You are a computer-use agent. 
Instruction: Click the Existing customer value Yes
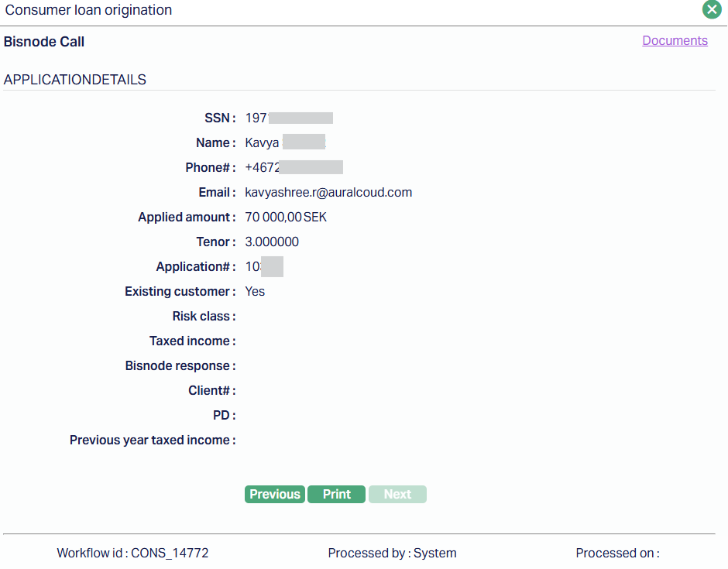pyautogui.click(x=255, y=292)
